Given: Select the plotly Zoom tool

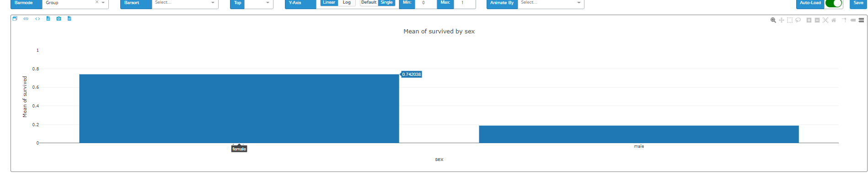Looking at the screenshot, I should coord(773,20).
